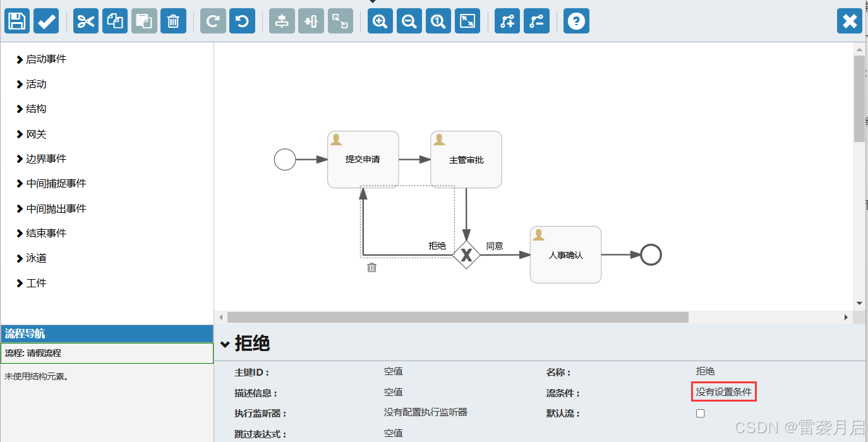Validate the process with the checkmark icon
Image resolution: width=868 pixels, height=442 pixels.
tap(46, 21)
